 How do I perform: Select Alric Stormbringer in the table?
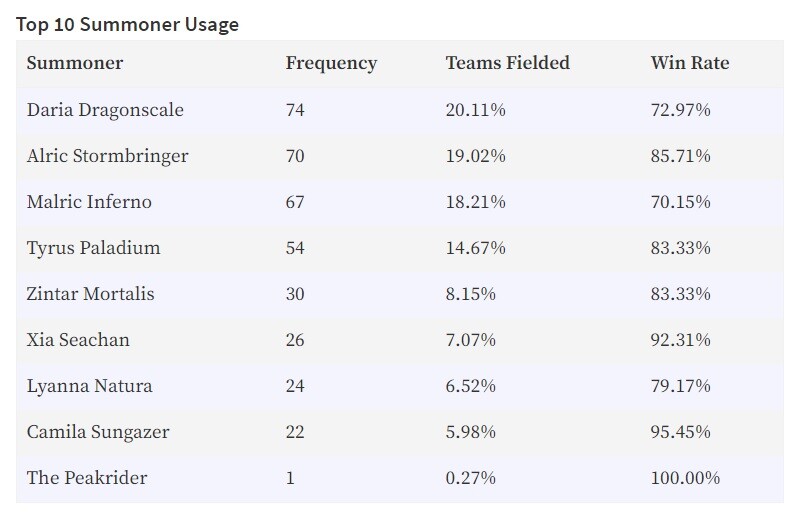click(108, 157)
